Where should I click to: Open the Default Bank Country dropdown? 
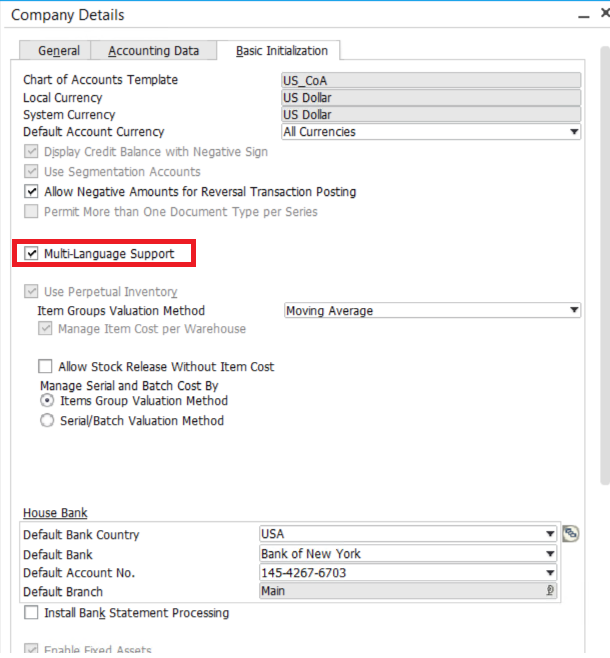tap(549, 535)
